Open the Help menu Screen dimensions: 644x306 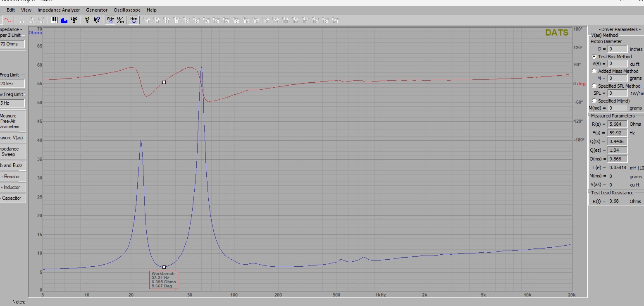pyautogui.click(x=152, y=10)
